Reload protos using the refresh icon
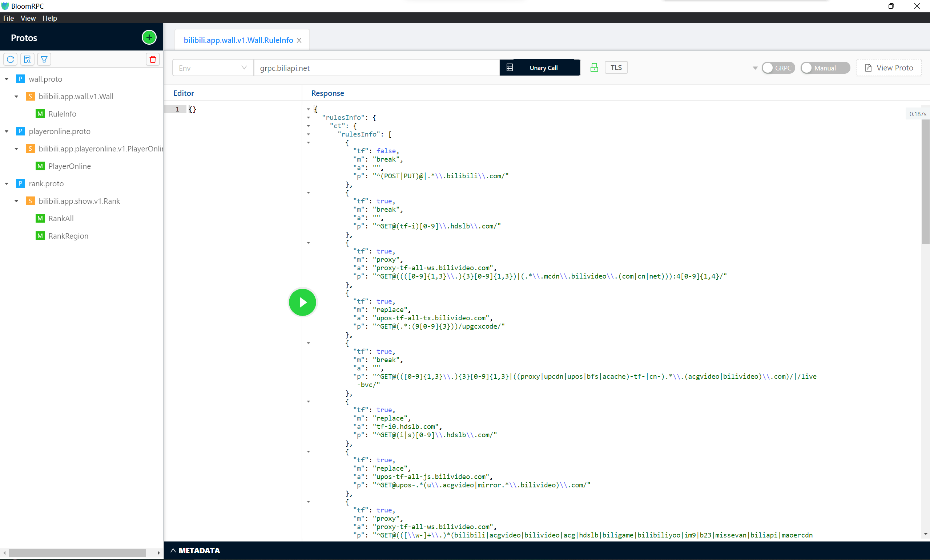930x560 pixels. (10, 59)
